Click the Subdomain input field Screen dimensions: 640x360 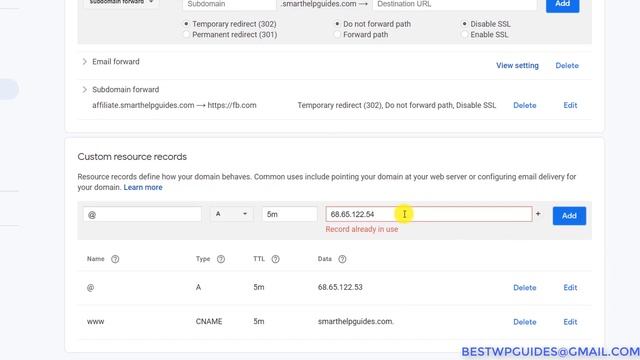[229, 5]
